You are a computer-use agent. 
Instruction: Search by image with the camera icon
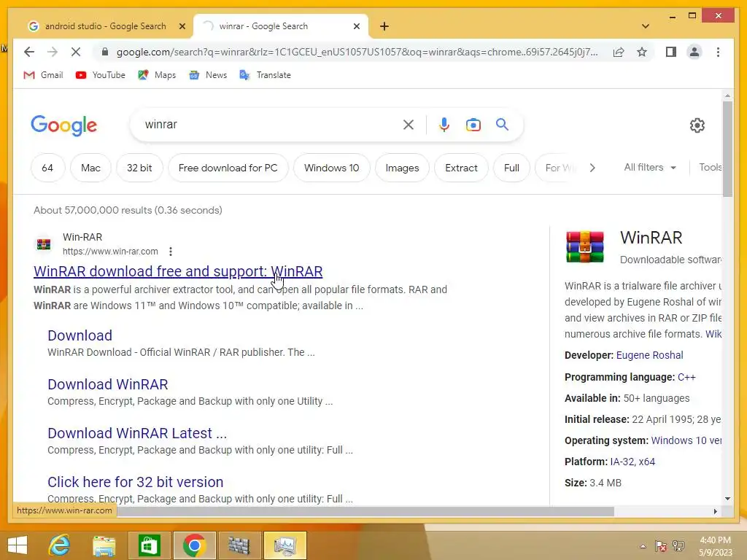(473, 125)
